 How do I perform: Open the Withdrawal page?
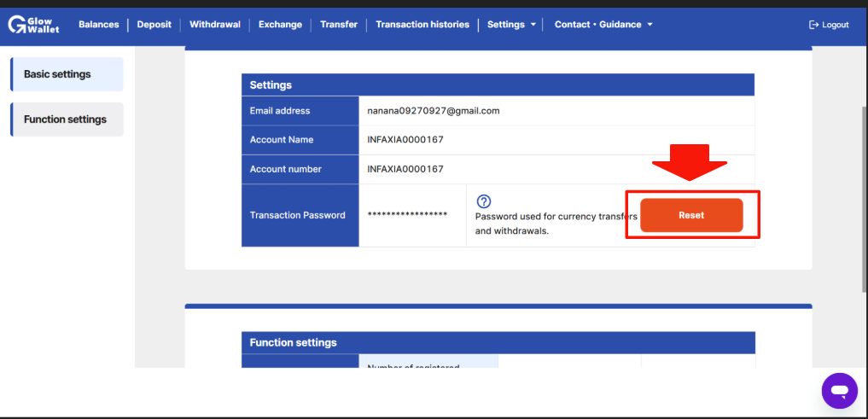[215, 25]
